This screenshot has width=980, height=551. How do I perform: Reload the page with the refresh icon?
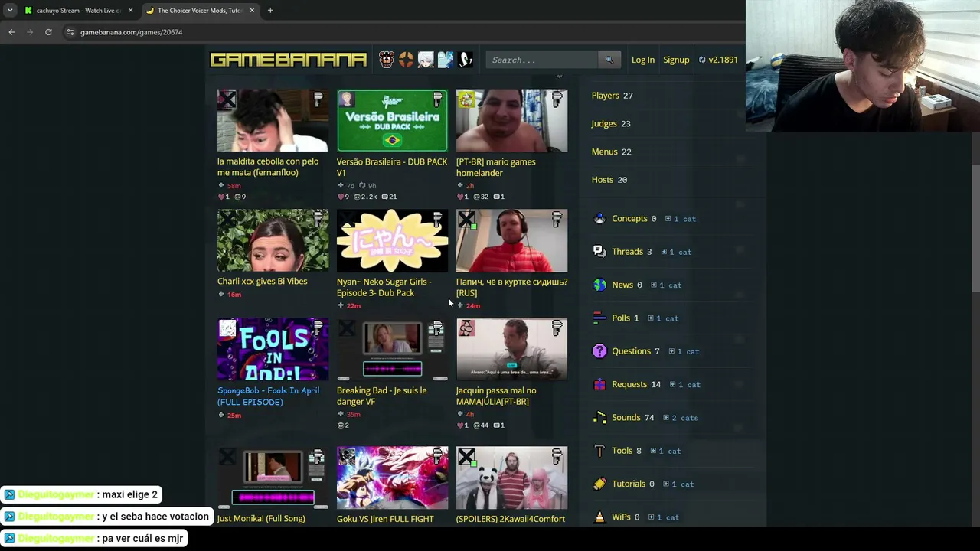(x=48, y=32)
